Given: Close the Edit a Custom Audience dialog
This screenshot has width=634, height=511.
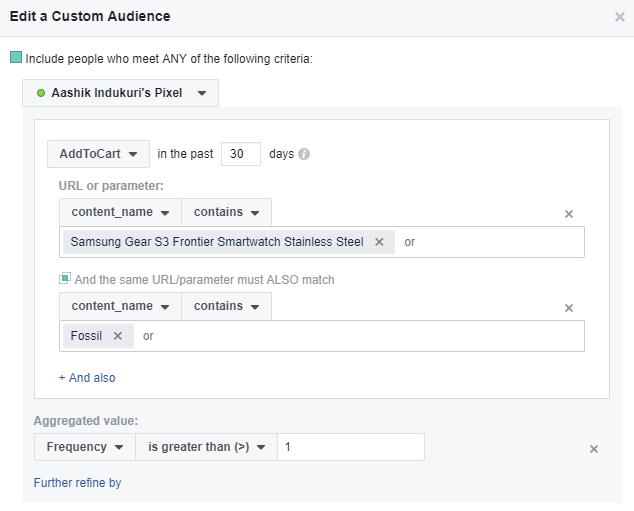Looking at the screenshot, I should pyautogui.click(x=619, y=17).
